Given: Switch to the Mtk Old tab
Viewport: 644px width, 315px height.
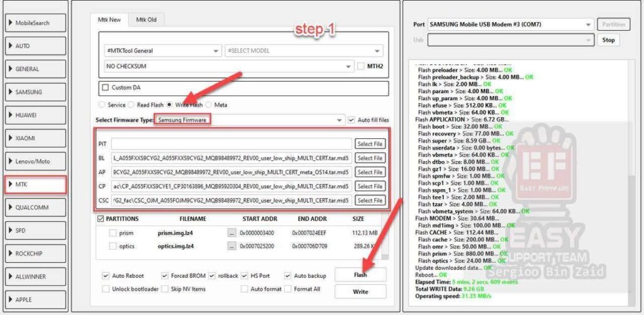Looking at the screenshot, I should (146, 19).
